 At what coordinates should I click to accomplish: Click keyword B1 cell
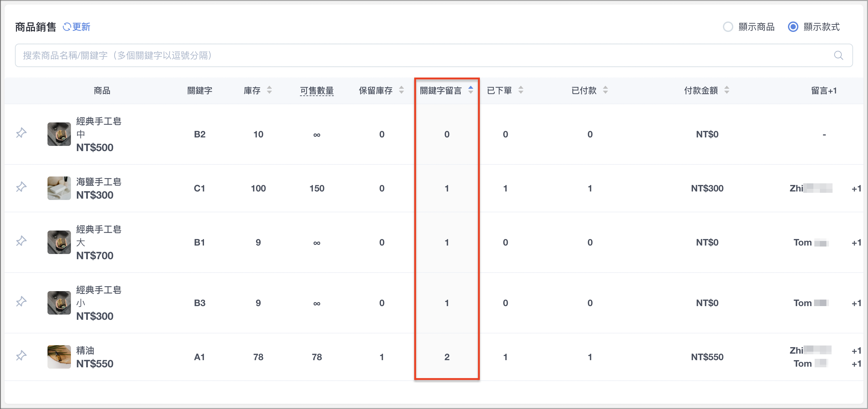(x=199, y=242)
